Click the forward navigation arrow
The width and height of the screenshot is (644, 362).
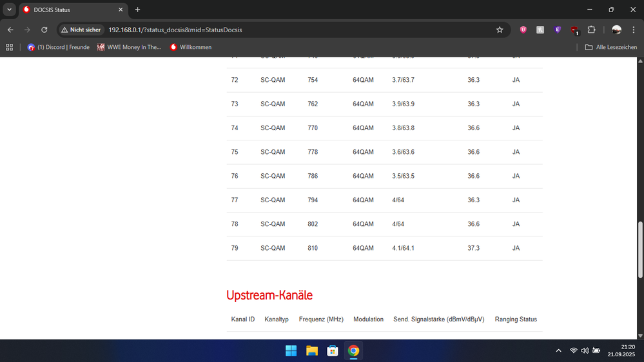(x=27, y=30)
